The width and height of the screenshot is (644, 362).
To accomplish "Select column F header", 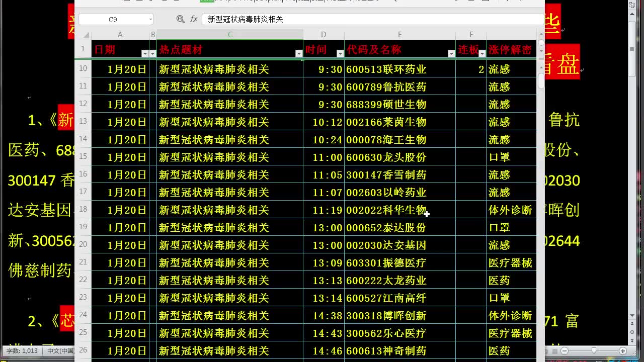I will tap(471, 35).
